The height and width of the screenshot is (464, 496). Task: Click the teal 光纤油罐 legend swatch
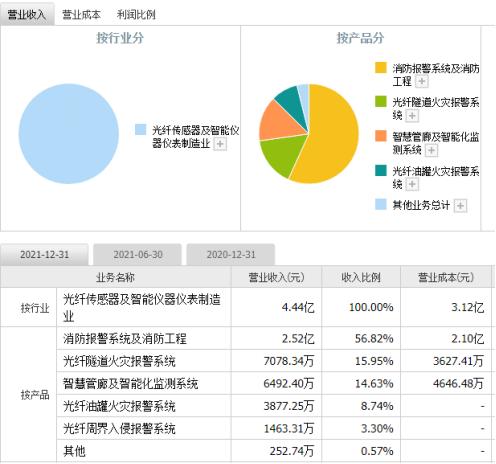(x=381, y=170)
